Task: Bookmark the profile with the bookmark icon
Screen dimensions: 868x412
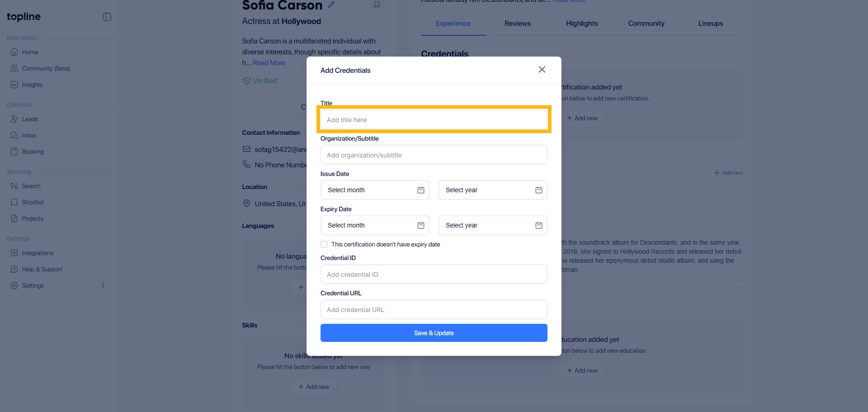Action: [x=377, y=5]
